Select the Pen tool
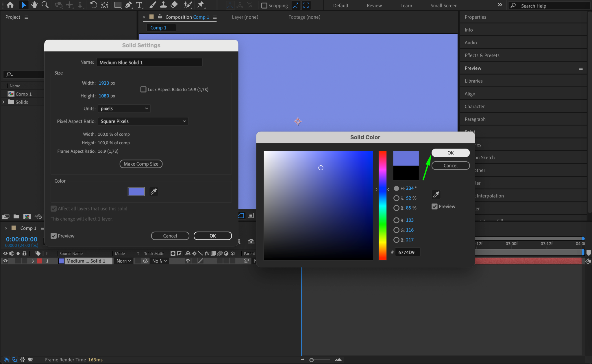 pyautogui.click(x=128, y=5)
